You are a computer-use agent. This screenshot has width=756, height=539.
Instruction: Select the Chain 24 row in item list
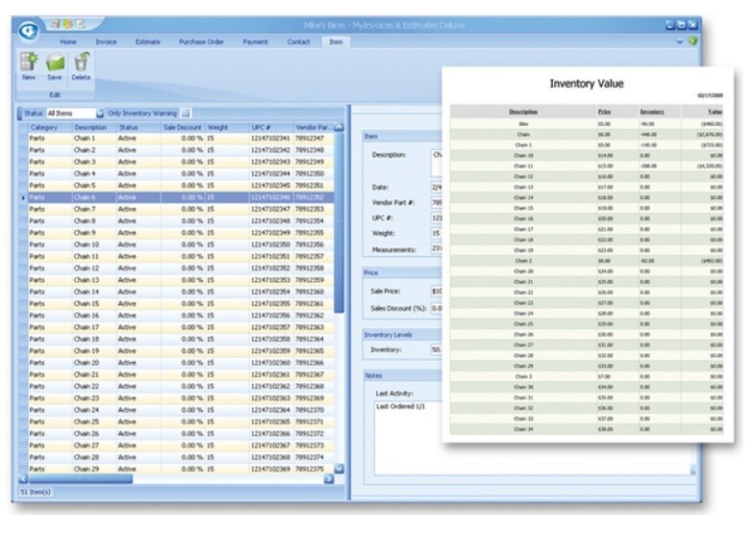click(181, 410)
